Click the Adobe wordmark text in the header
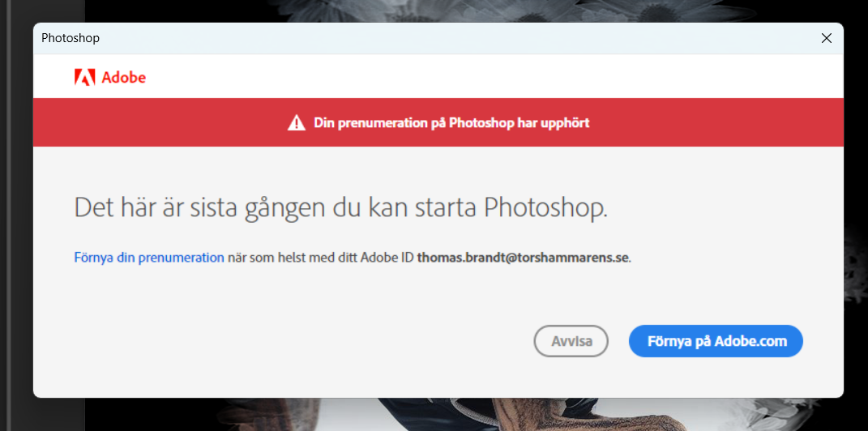 (123, 78)
